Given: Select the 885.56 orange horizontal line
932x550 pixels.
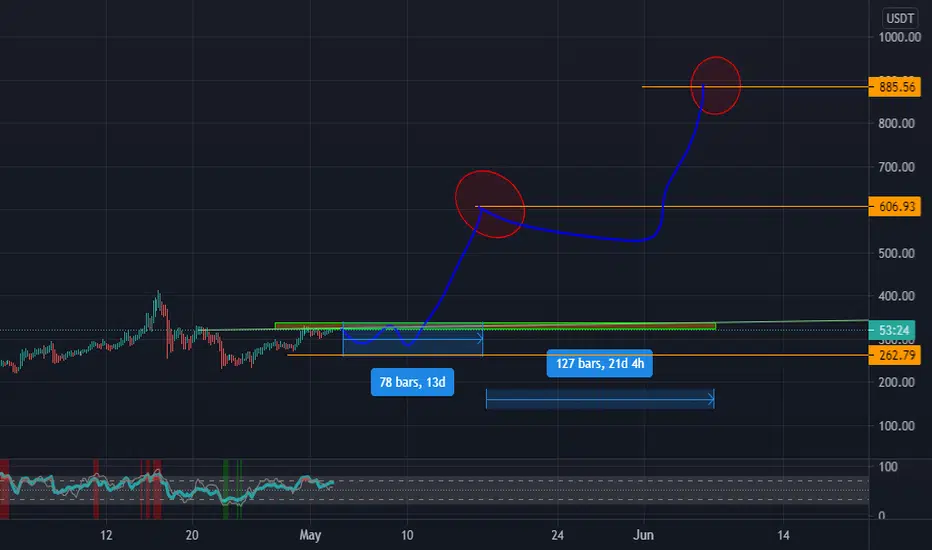Looking at the screenshot, I should tap(755, 87).
